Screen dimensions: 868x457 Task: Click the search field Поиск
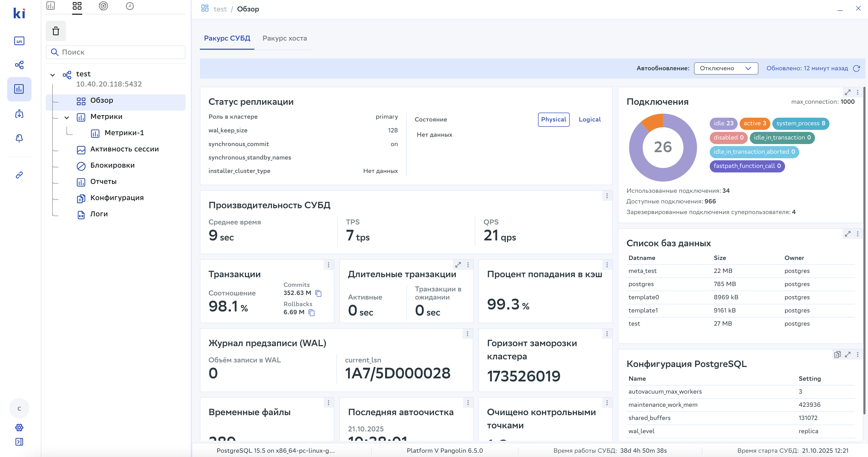pos(116,52)
